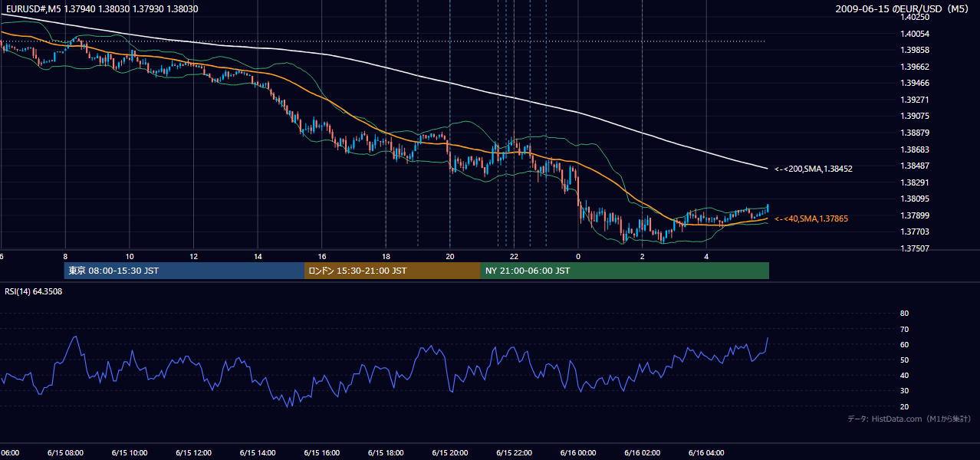Click hour tick 16 under the price chart

(322, 257)
